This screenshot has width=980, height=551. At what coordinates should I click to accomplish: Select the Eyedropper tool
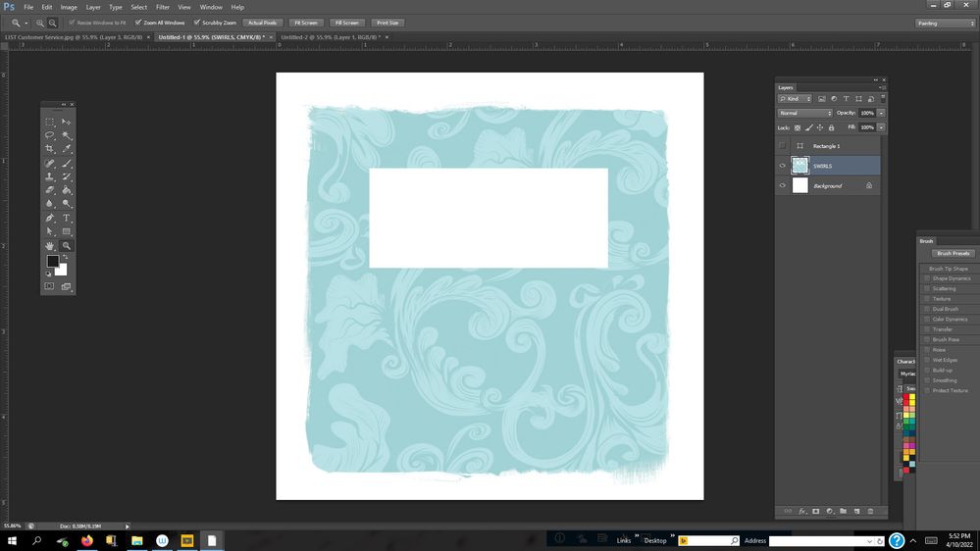pyautogui.click(x=67, y=149)
